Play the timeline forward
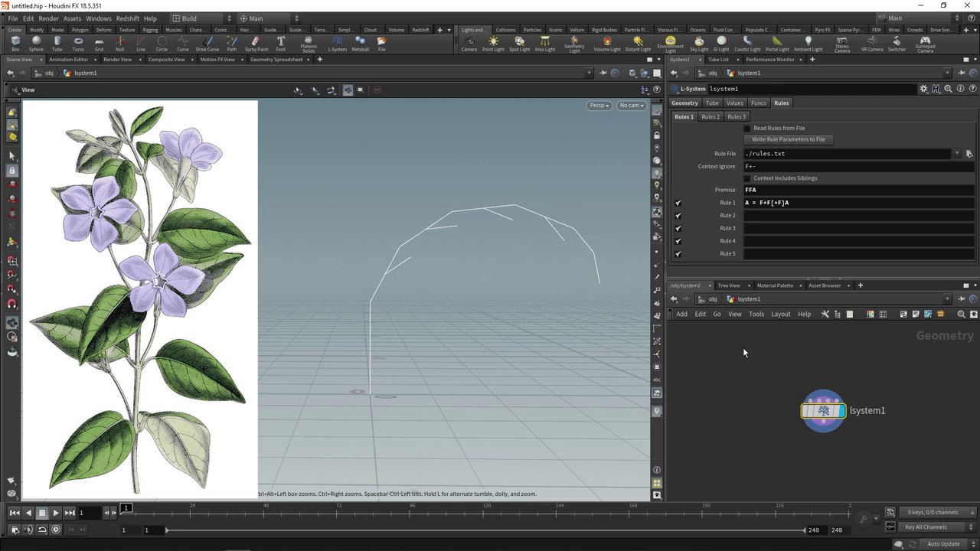The image size is (980, 551). click(56, 513)
